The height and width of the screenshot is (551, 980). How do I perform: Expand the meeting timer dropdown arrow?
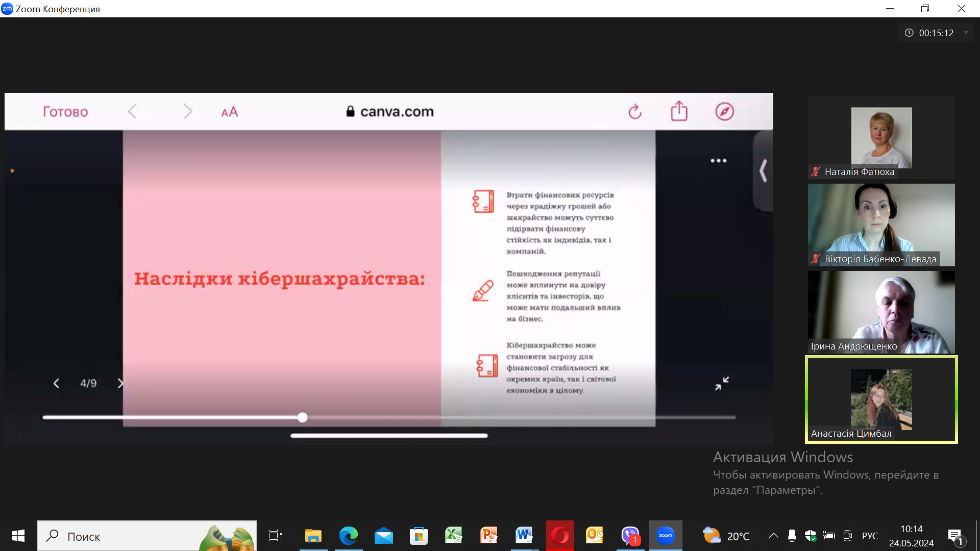point(966,33)
